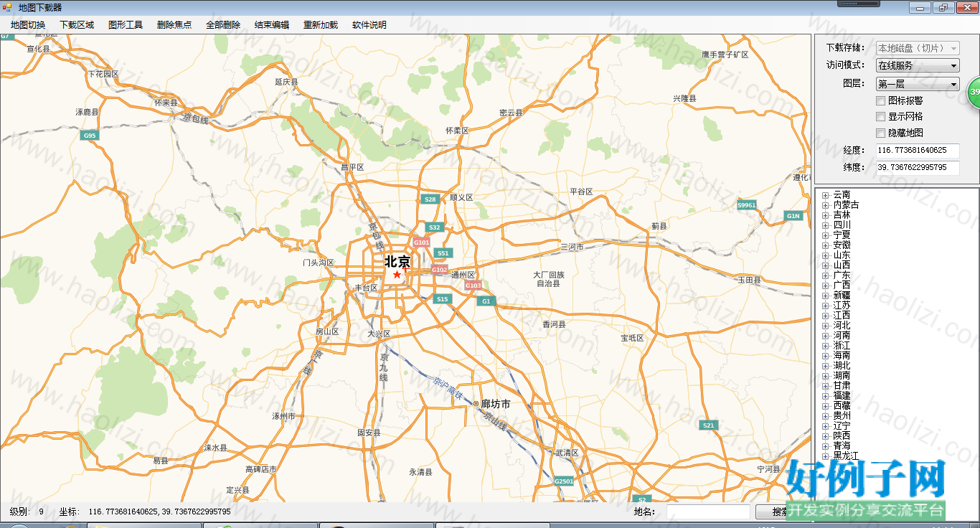Select 浙江 in the province tree
The height and width of the screenshot is (528, 980).
tap(842, 346)
